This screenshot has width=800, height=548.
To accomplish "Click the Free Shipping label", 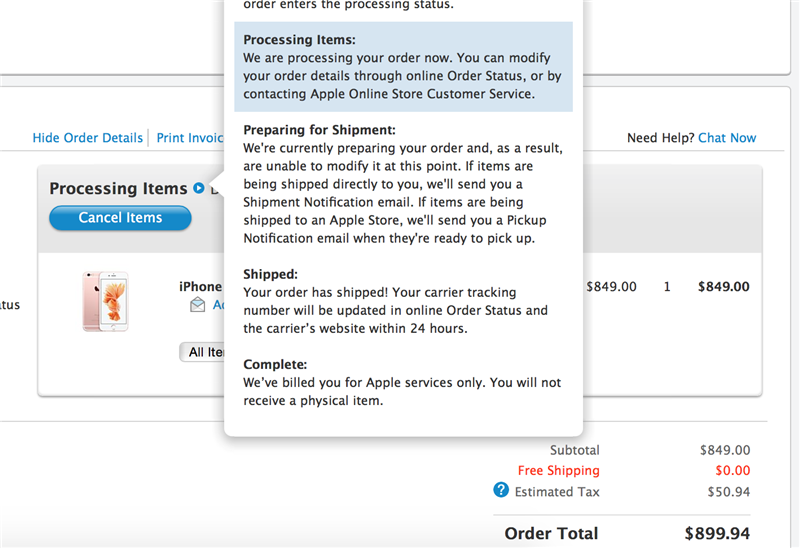I will coord(559,470).
